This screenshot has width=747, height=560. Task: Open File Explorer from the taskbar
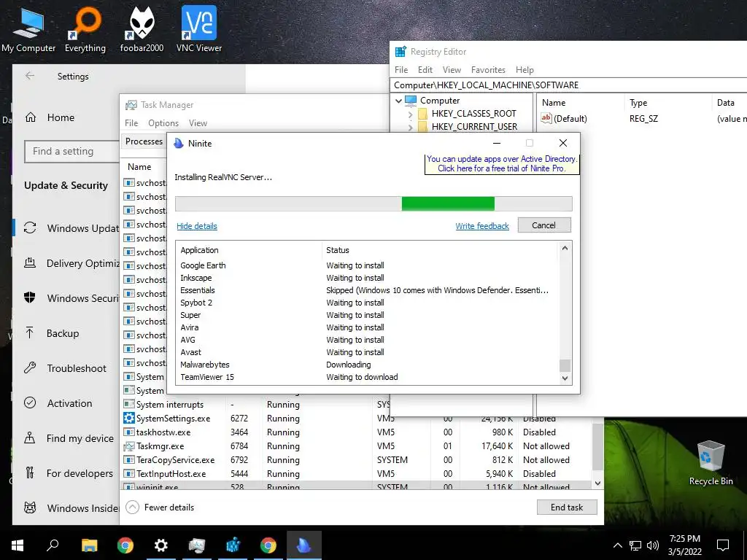(x=89, y=545)
